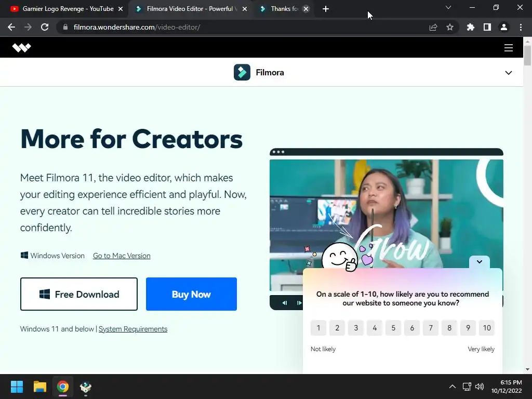Open the Windows Start menu
Image resolution: width=532 pixels, height=399 pixels.
point(17,387)
